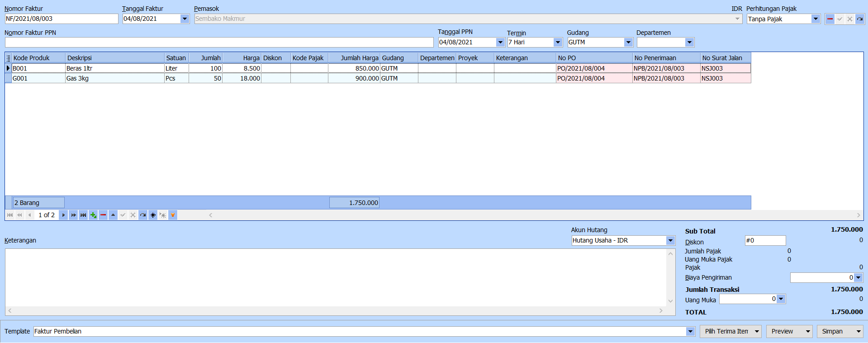Screen dimensions: 868x343
Task: Click the 900.000 Jumlah Harga cell
Action: click(354, 78)
